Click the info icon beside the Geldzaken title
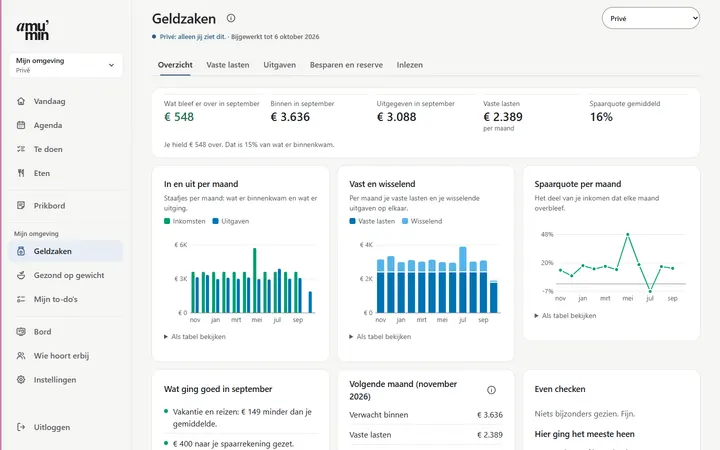This screenshot has width=720, height=450. 231,18
